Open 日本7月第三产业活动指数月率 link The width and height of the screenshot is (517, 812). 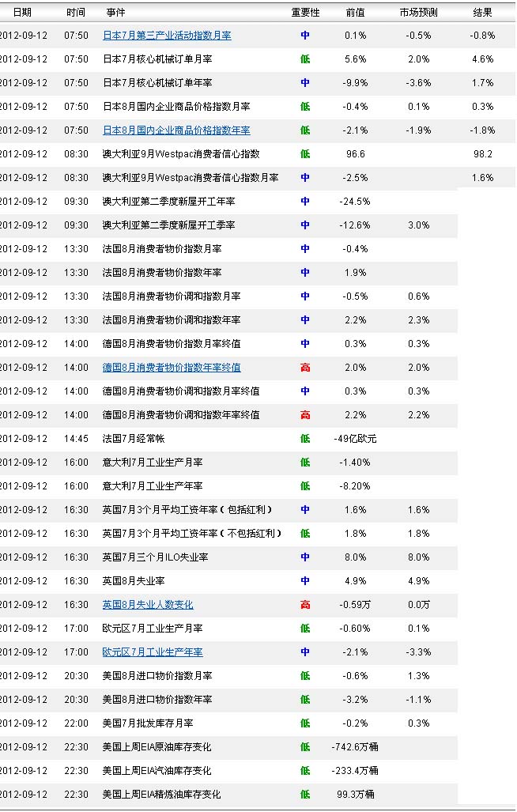pyautogui.click(x=167, y=36)
